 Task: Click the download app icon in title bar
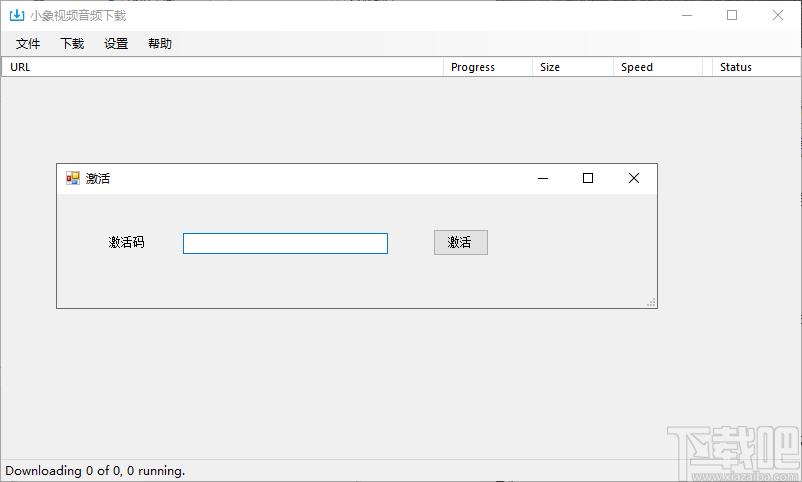coord(16,15)
